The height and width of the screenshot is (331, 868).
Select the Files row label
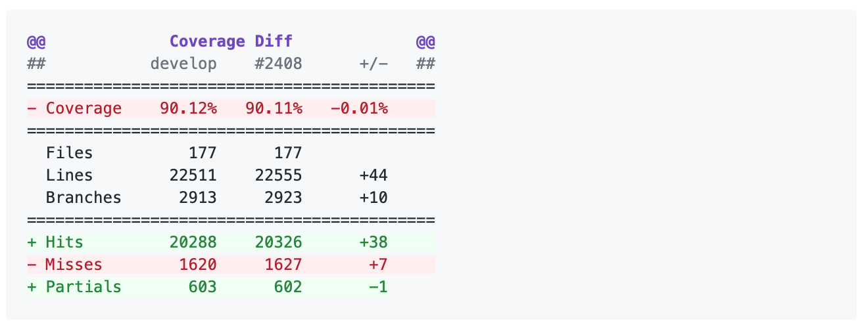[69, 154]
